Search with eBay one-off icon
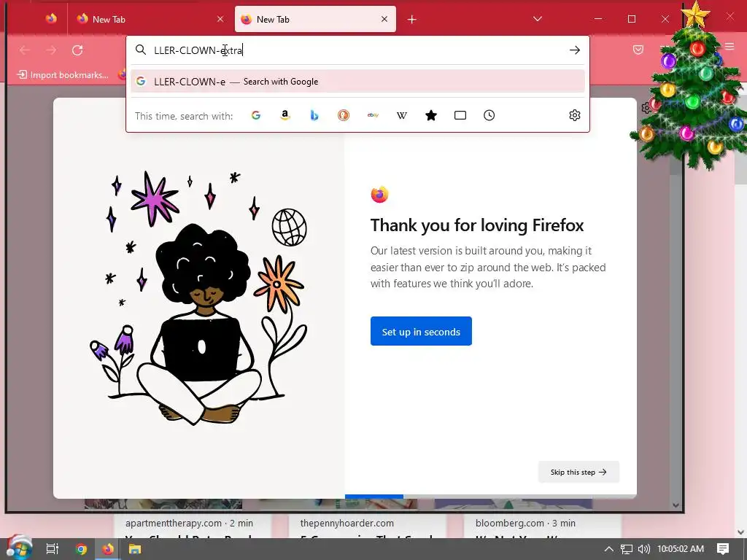747x560 pixels. [x=373, y=115]
